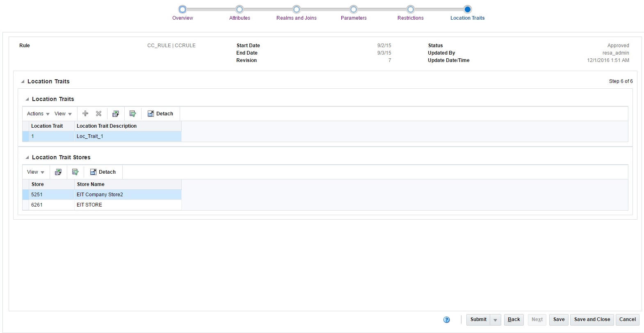Open Query by Example for Location Trait Stores
This screenshot has height=333, width=644.
75,172
